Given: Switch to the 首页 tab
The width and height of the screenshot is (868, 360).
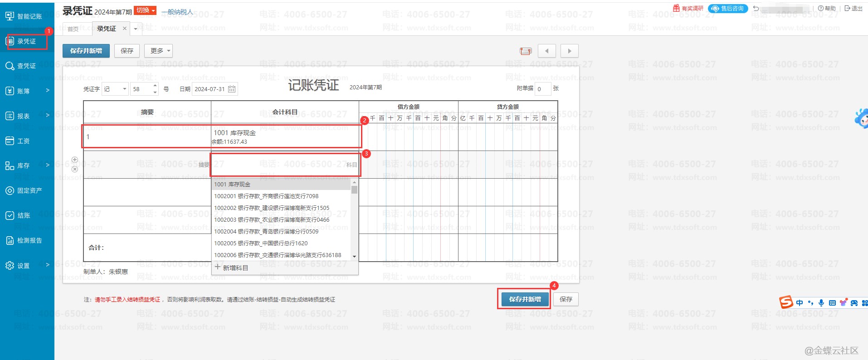Looking at the screenshot, I should point(73,29).
